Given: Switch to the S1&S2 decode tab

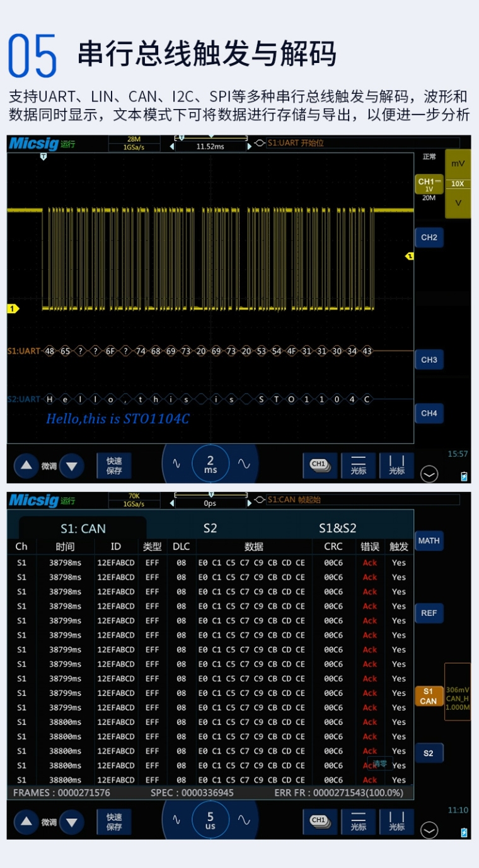Looking at the screenshot, I should click(337, 528).
